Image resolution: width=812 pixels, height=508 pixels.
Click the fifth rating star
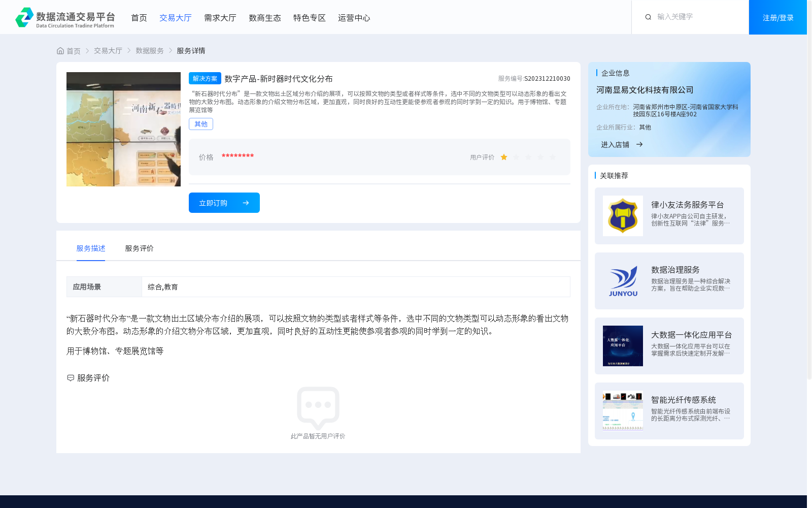[553, 157]
